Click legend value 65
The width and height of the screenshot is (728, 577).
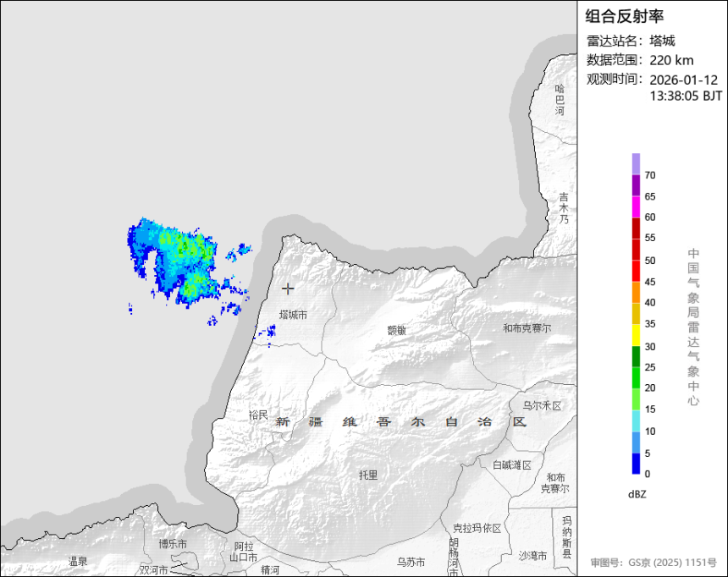point(650,196)
